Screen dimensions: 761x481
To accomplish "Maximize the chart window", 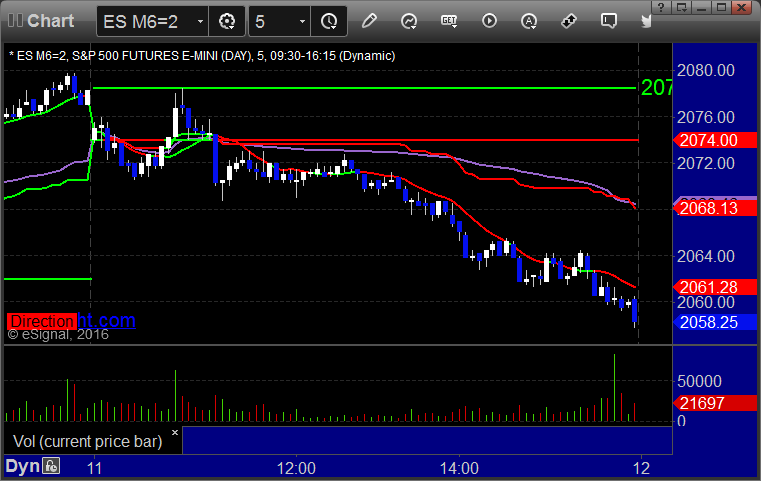I will click(722, 7).
